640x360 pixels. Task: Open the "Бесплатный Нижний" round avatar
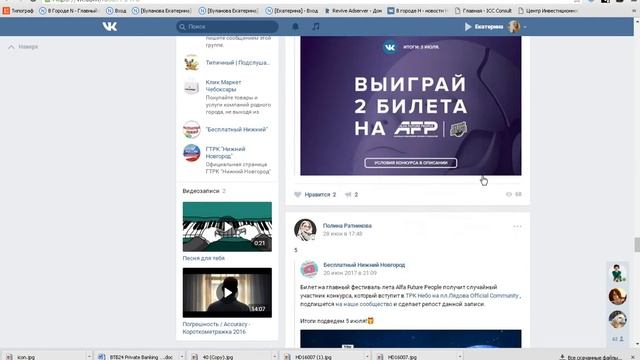191,129
